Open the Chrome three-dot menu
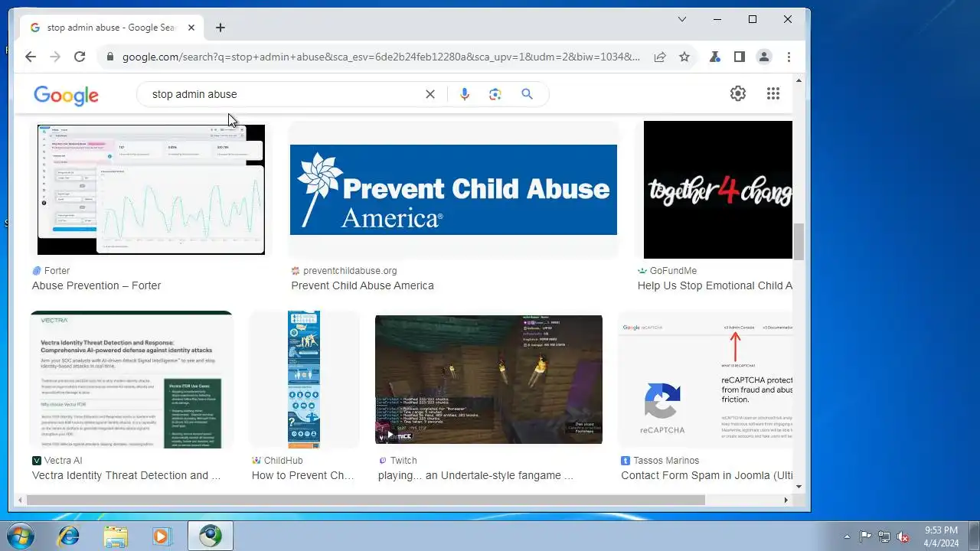Viewport: 980px width, 551px height. pyautogui.click(x=789, y=57)
